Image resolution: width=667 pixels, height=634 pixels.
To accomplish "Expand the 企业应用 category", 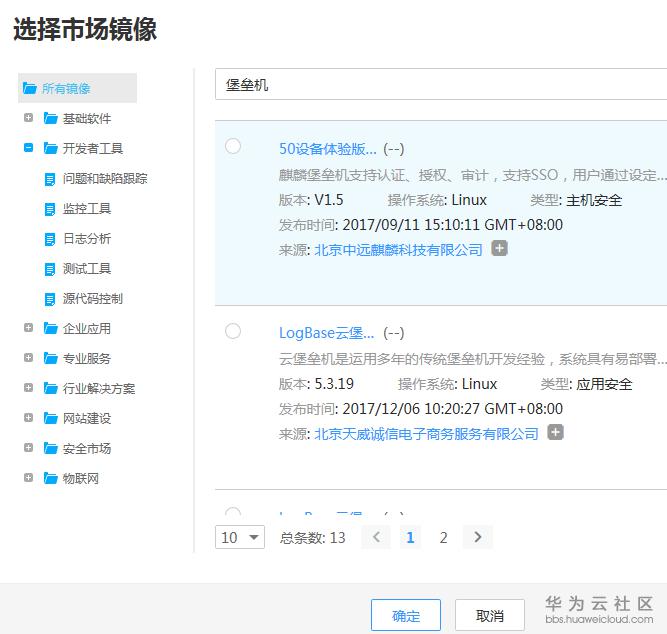I will pyautogui.click(x=29, y=328).
